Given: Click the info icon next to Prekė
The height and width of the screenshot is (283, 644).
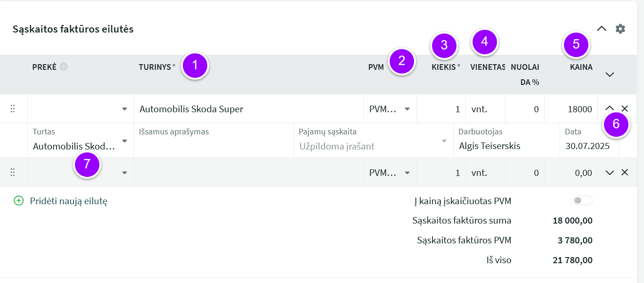Looking at the screenshot, I should tap(64, 67).
